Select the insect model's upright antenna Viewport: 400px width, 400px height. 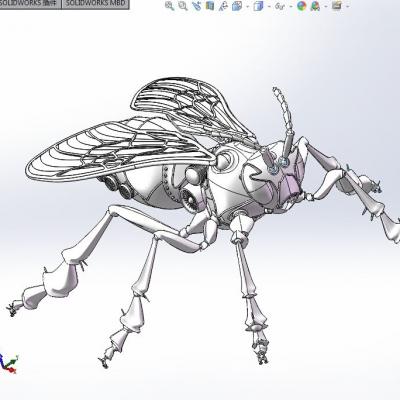coord(285,123)
